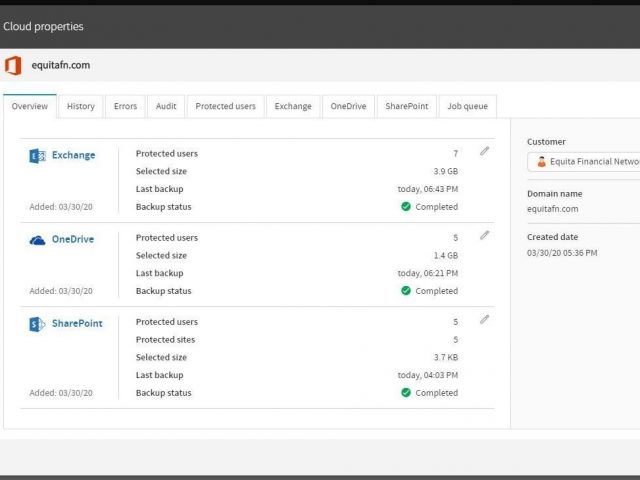Click the Cloud properties title
Viewport: 640px width, 480px height.
coord(43,27)
